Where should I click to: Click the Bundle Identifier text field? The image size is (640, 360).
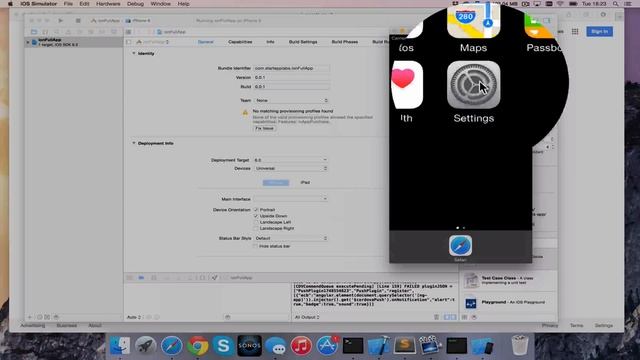(x=291, y=68)
